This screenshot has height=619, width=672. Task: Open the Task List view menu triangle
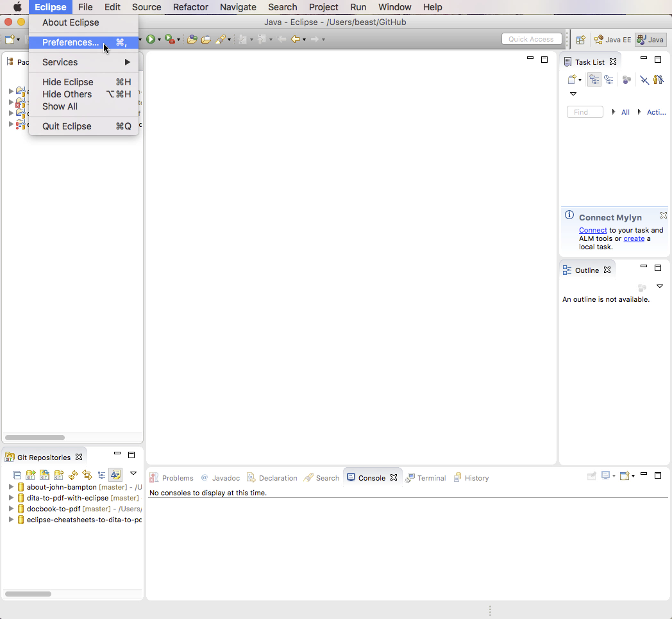(573, 94)
